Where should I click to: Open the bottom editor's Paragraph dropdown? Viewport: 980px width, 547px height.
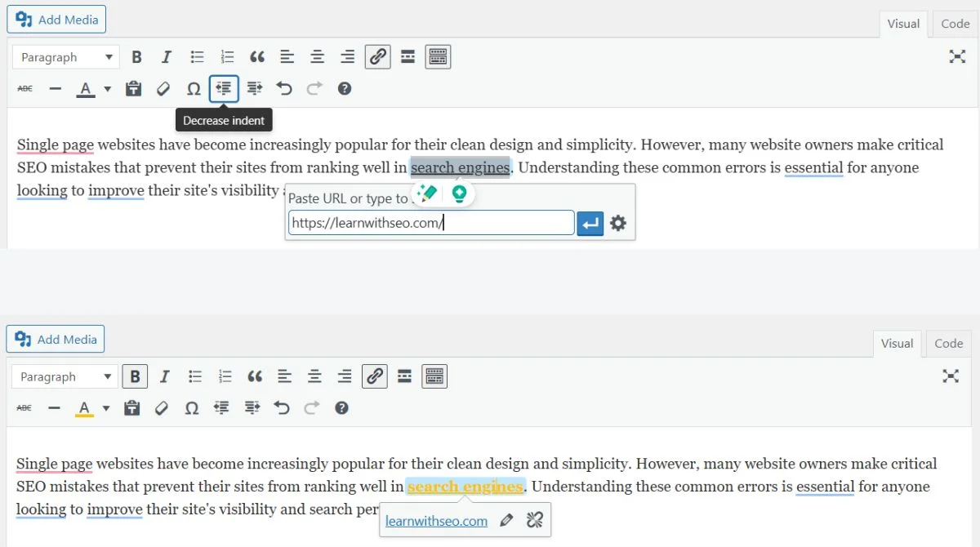click(x=64, y=376)
